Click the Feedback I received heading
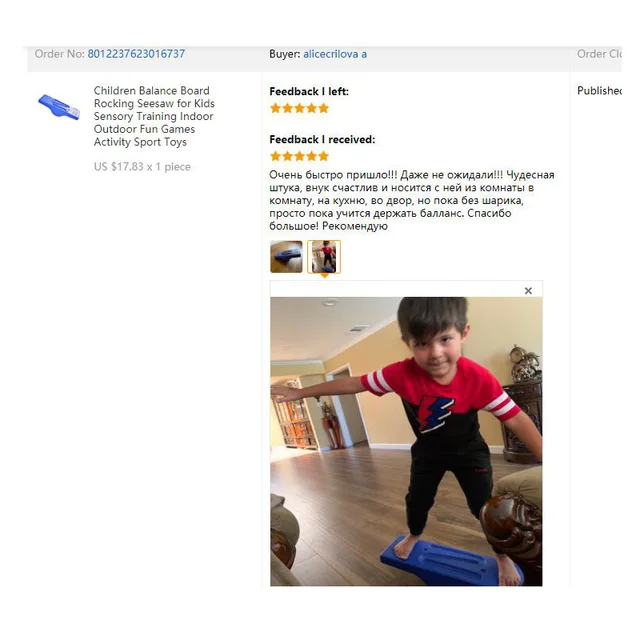The height and width of the screenshot is (640, 640). pos(322,140)
